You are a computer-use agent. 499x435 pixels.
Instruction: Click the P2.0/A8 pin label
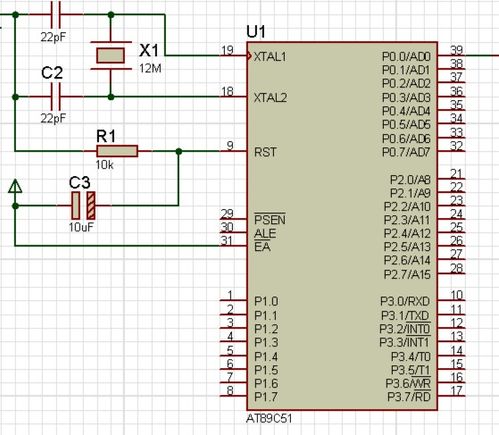click(410, 180)
